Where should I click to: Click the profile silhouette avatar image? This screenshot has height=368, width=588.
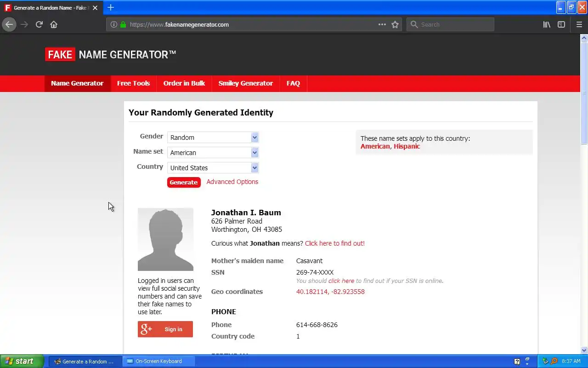pyautogui.click(x=165, y=239)
